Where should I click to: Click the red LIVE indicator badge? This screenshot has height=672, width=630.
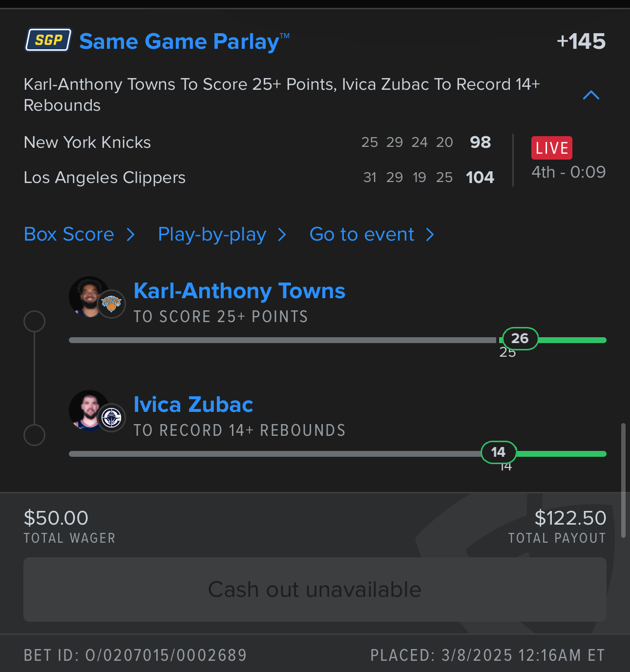coord(552,148)
